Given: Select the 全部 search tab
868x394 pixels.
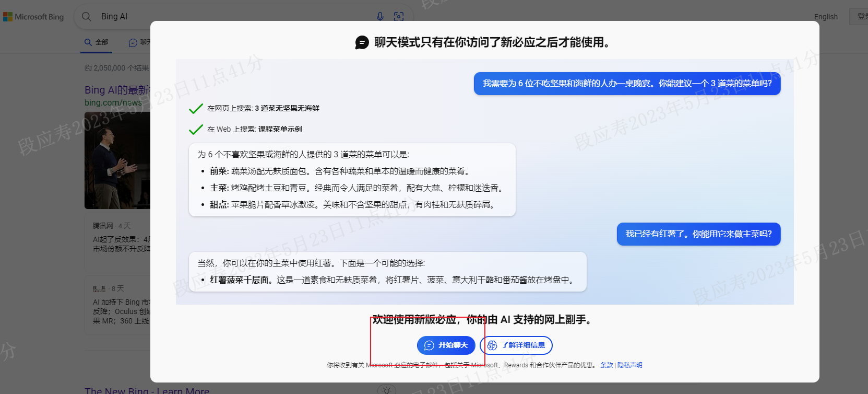Looking at the screenshot, I should (97, 42).
